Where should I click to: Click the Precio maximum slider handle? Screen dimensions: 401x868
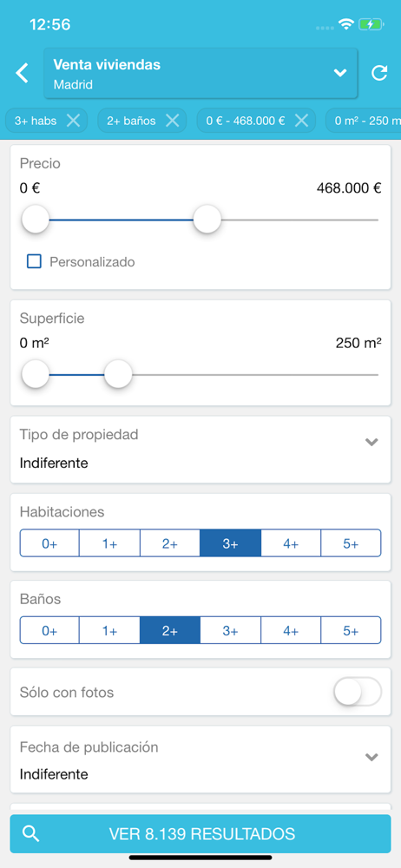pos(207,220)
